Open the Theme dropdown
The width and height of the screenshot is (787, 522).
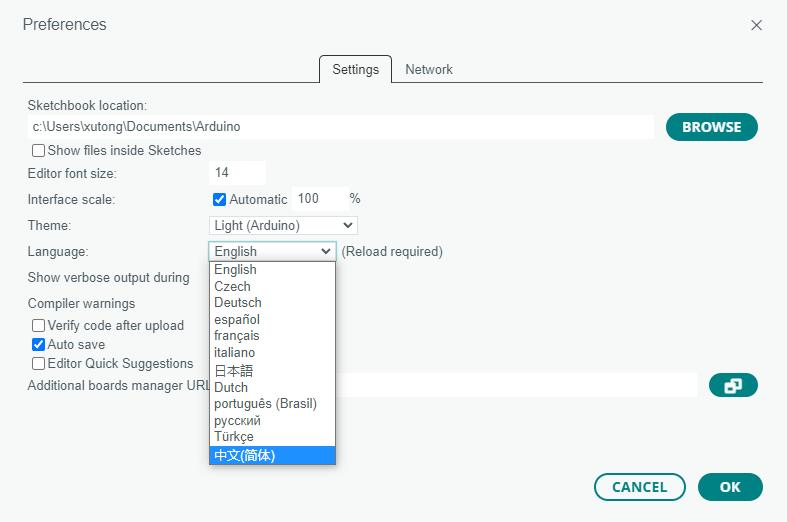(283, 226)
